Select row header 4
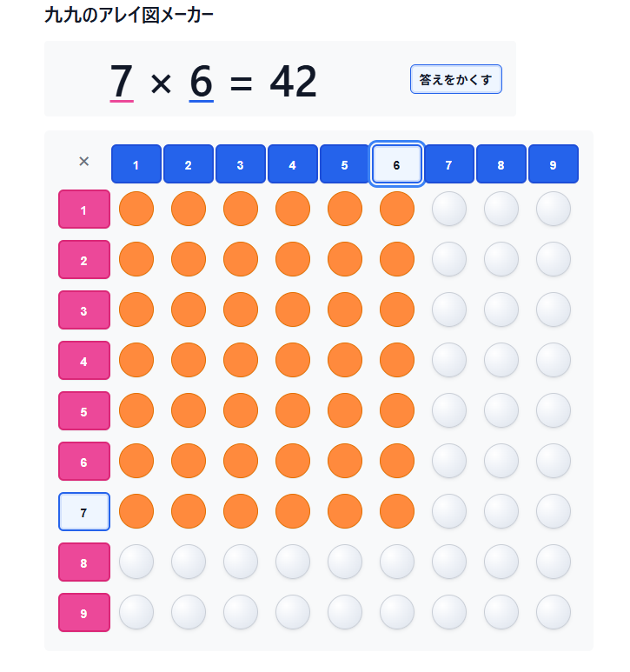 tap(84, 361)
